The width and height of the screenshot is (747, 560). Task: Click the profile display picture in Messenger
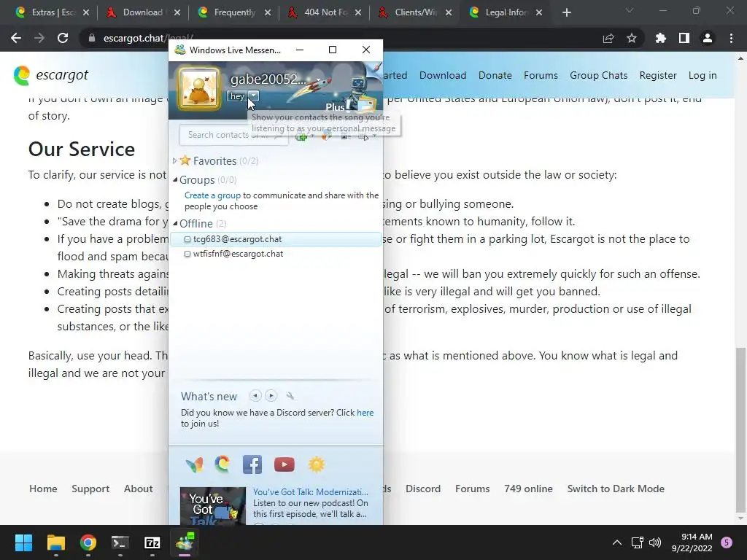coord(198,88)
